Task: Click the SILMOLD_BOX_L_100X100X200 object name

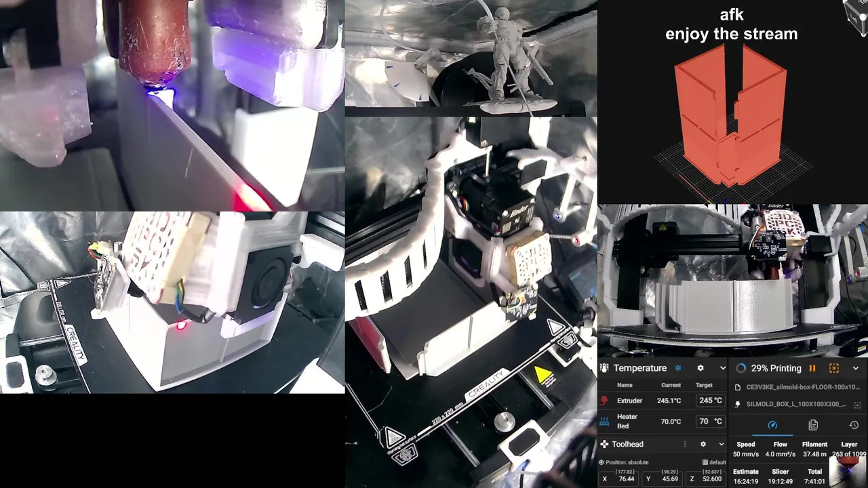Action: [x=796, y=404]
